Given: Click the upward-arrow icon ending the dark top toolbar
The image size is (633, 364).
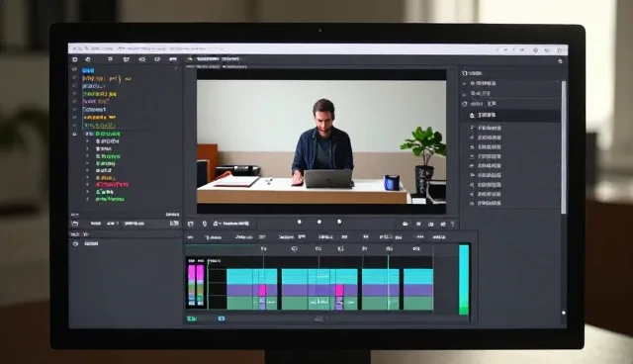Looking at the screenshot, I should (560, 61).
